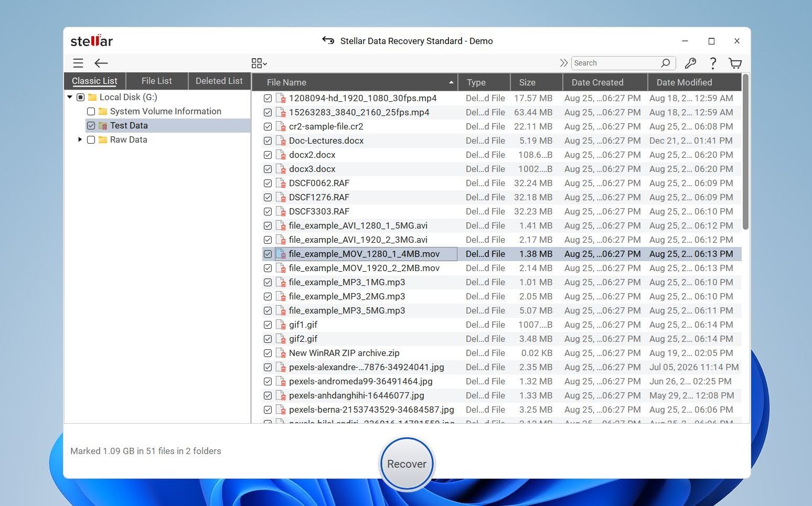Uncheck gif1.gif checkbox
The width and height of the screenshot is (812, 506).
click(268, 325)
